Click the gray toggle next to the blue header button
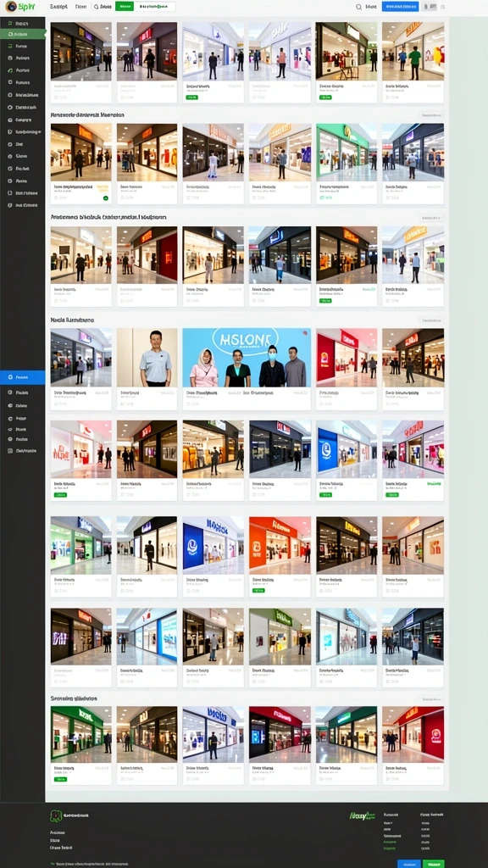Image resolution: width=488 pixels, height=868 pixels. click(430, 7)
